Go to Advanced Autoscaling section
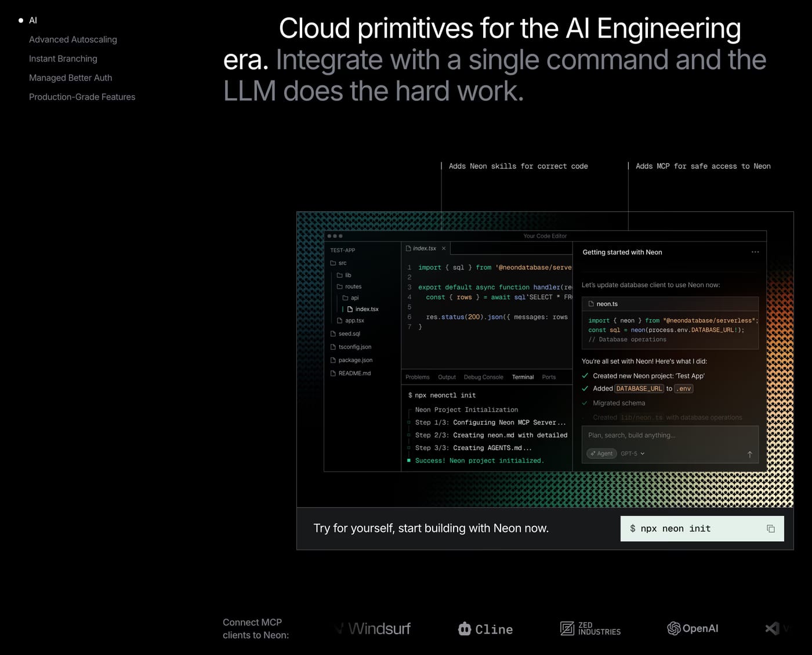 pos(73,39)
